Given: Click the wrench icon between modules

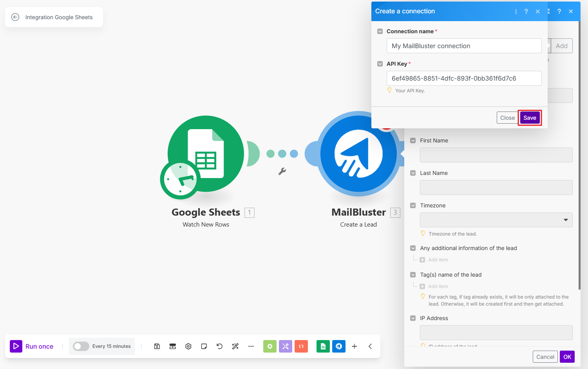Looking at the screenshot, I should click(282, 171).
